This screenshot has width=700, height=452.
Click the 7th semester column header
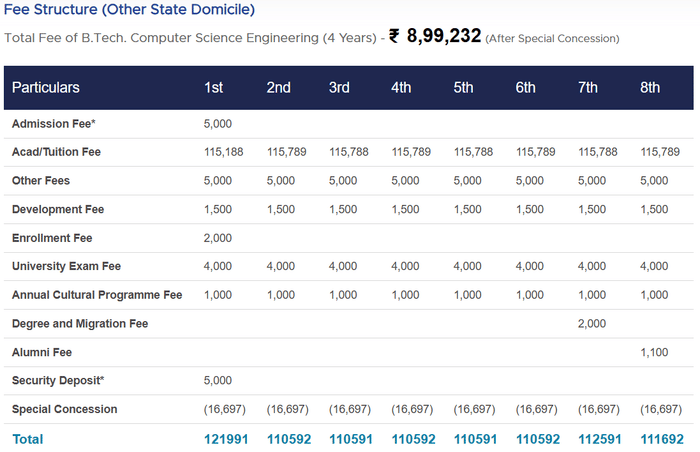coord(588,88)
